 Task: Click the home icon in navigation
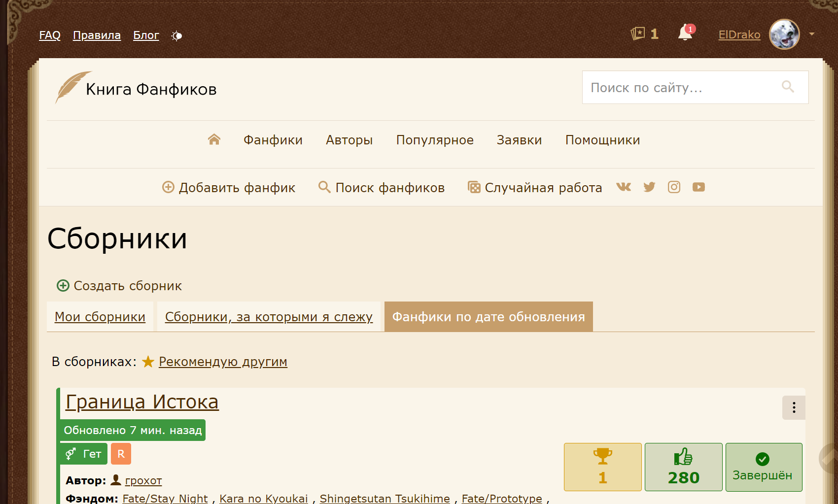[x=214, y=140]
